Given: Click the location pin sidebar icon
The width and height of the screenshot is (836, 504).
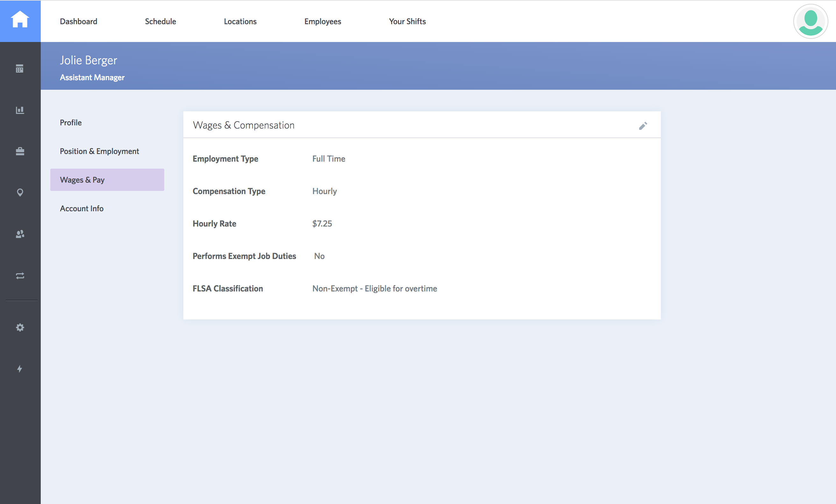Looking at the screenshot, I should click(x=20, y=192).
